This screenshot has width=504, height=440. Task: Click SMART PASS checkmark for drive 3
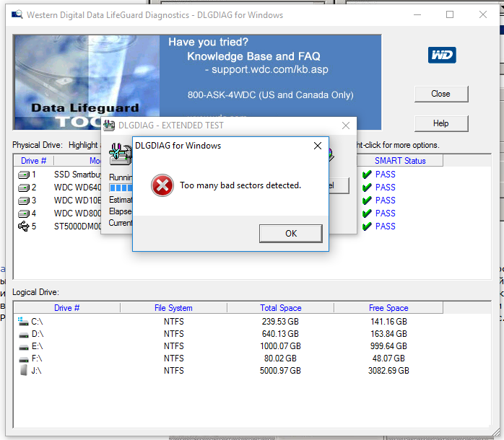coord(367,201)
